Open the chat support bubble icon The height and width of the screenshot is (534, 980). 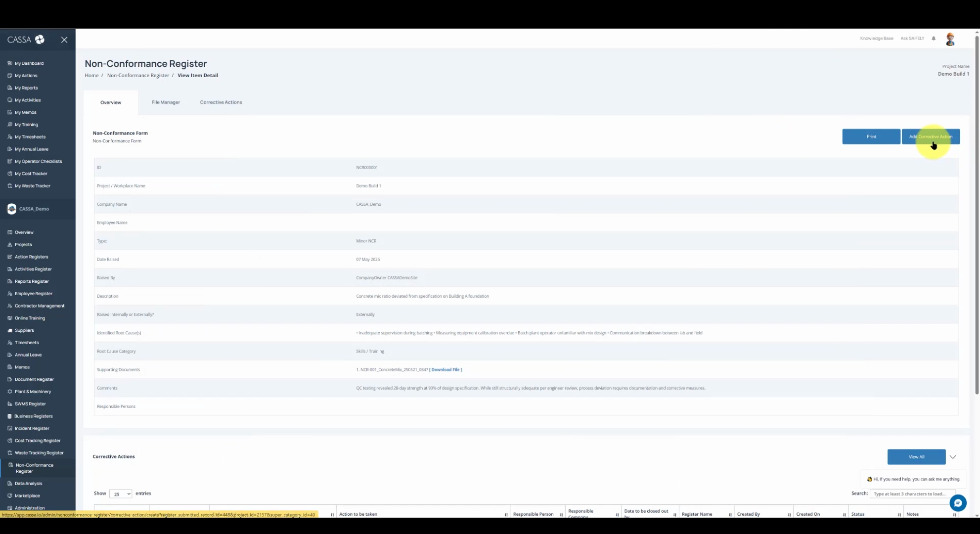tap(958, 503)
